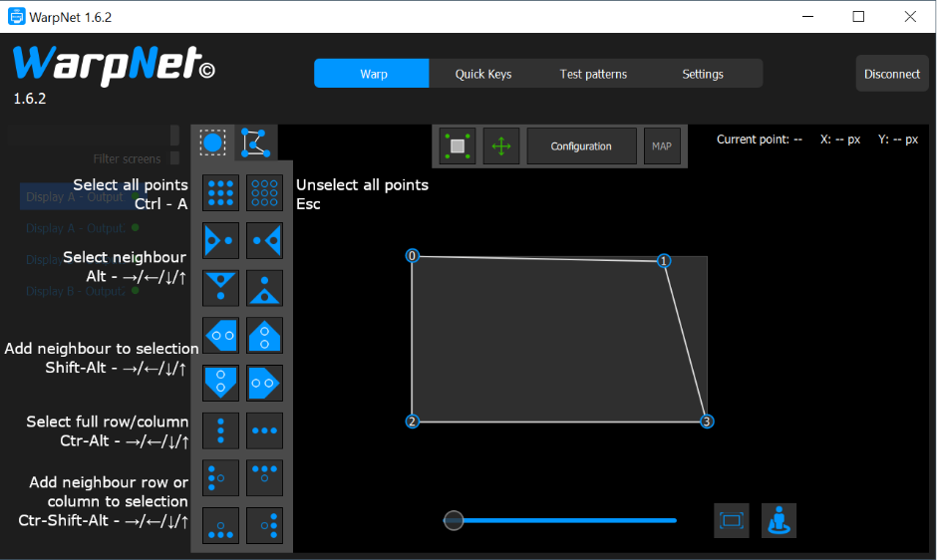Image resolution: width=937 pixels, height=560 pixels.
Task: Switch to polygon path mode tab
Action: point(256,142)
